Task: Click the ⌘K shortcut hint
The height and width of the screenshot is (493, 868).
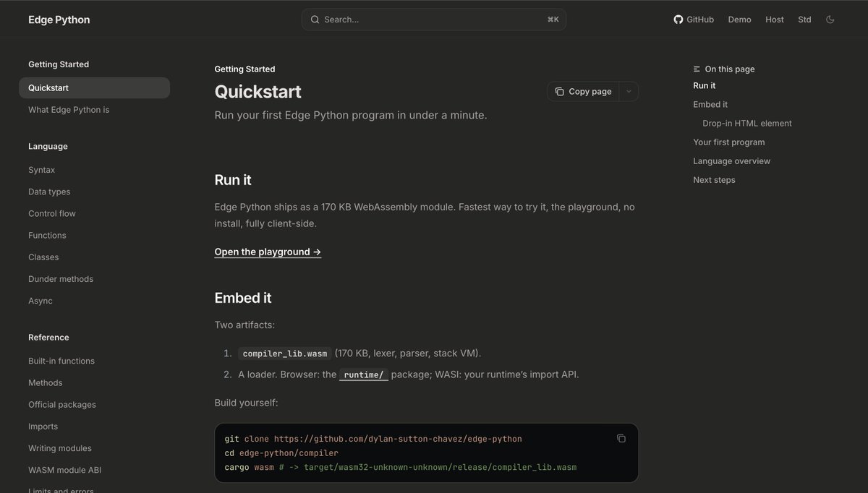Action: (x=553, y=20)
